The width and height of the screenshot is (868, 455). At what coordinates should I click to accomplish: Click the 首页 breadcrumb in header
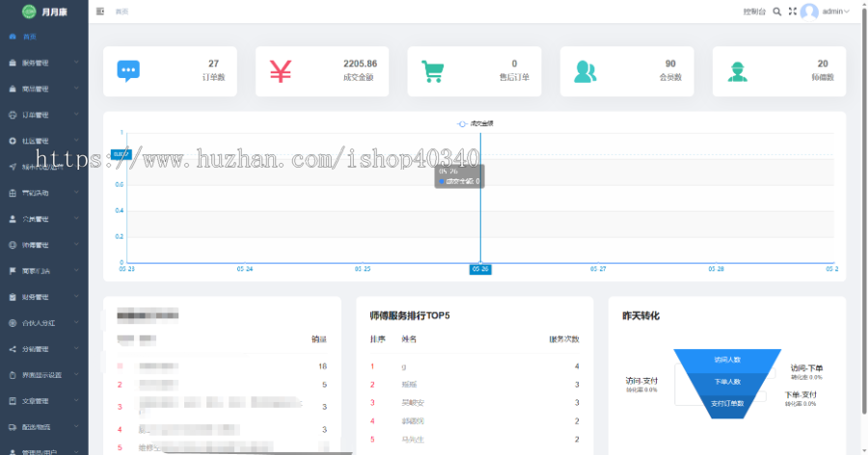pos(122,11)
